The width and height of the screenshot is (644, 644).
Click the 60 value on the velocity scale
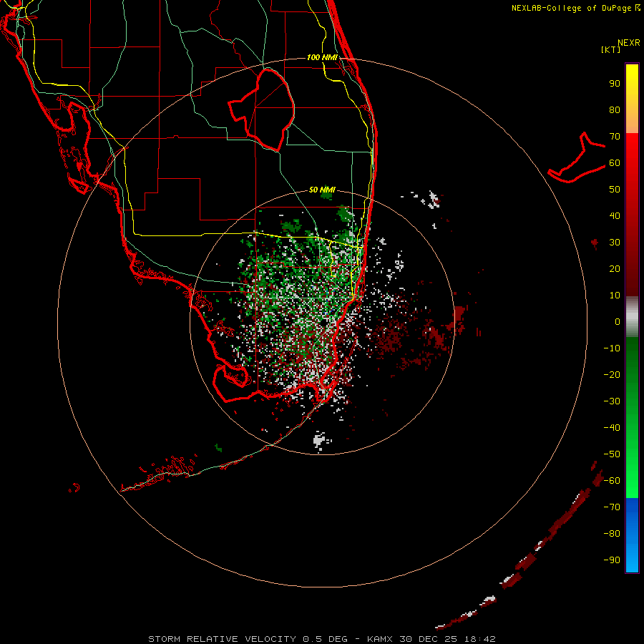click(x=615, y=163)
